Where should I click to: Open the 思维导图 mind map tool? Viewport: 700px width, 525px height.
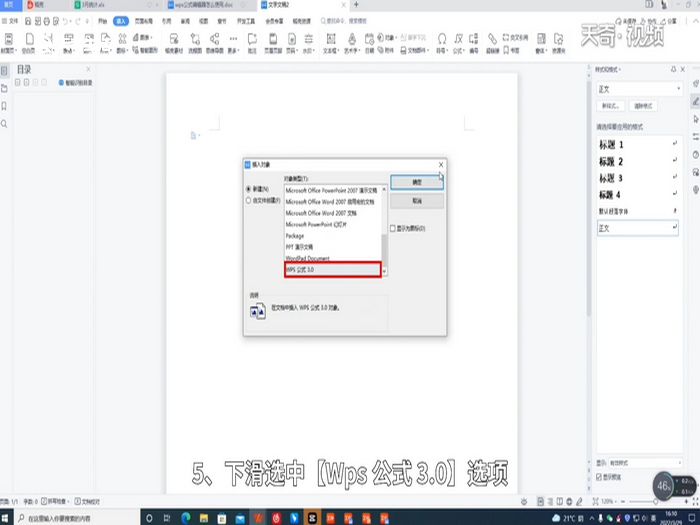[x=215, y=43]
